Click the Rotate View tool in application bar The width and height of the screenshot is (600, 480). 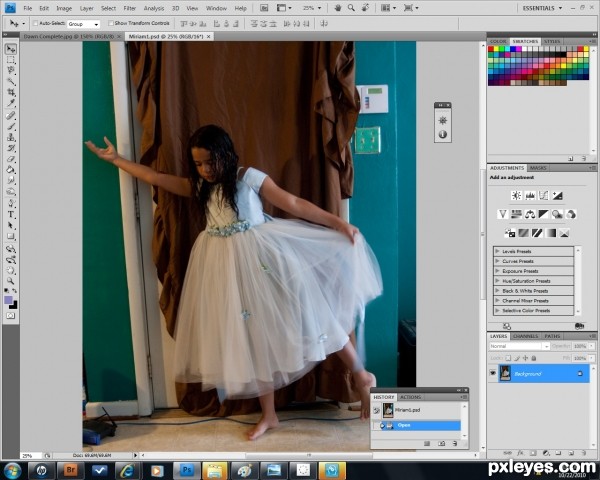pos(365,8)
